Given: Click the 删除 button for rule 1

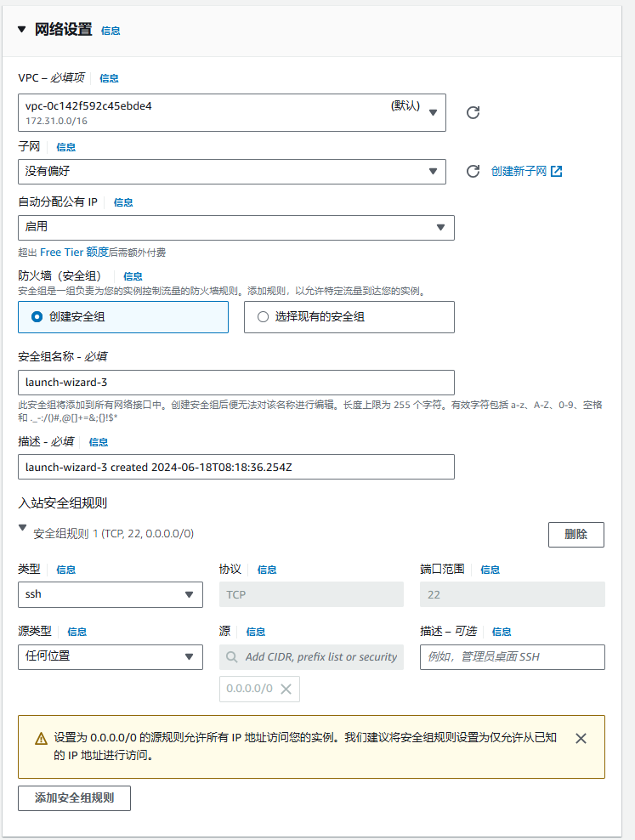Looking at the screenshot, I should point(575,534).
